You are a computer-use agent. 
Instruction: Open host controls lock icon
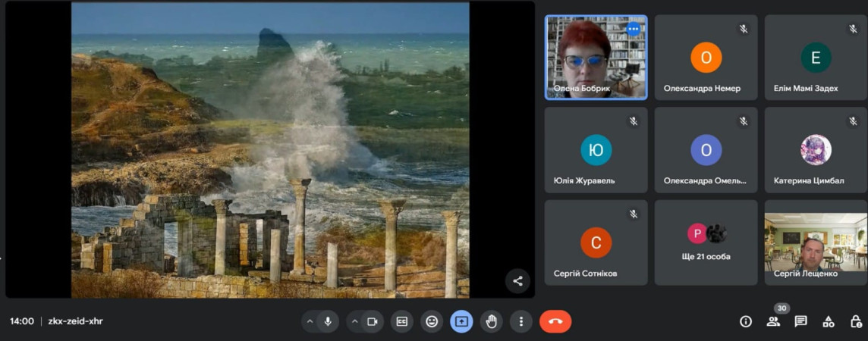tap(855, 321)
